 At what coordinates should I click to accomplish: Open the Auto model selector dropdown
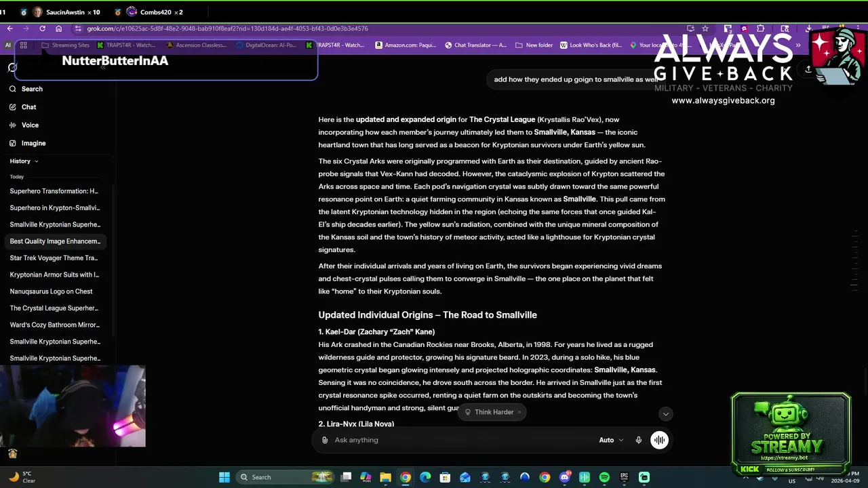(x=611, y=440)
